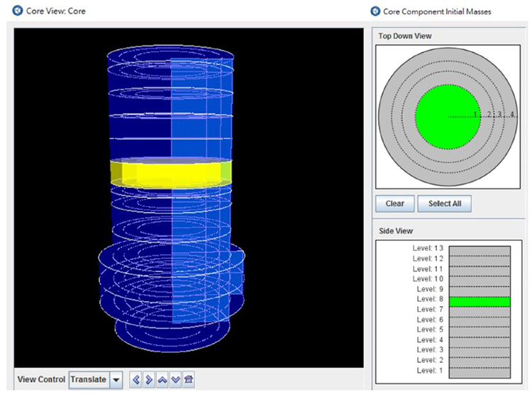Click the Core Component Initial Masses icon
Image resolution: width=532 pixels, height=394 pixels.
pyautogui.click(x=375, y=11)
